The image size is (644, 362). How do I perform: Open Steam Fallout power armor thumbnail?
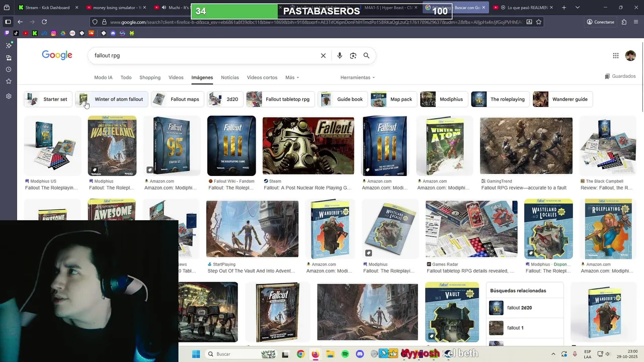tap(308, 146)
